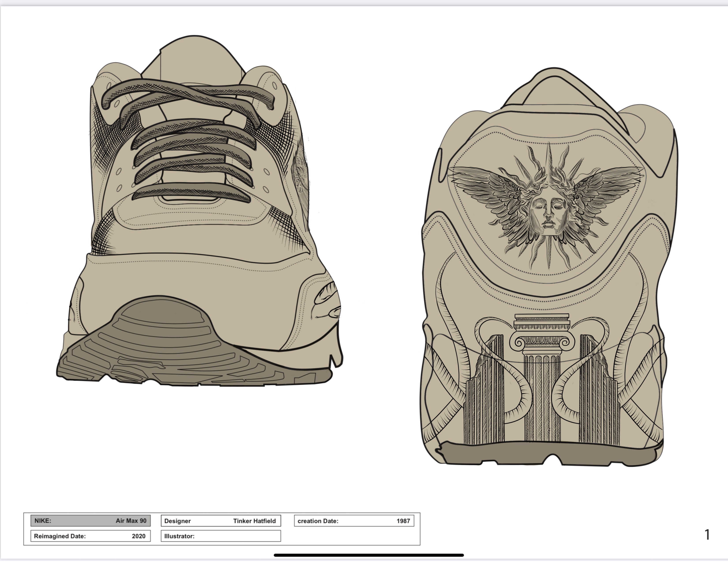Click the gray NIKE Air Max 90 field
Screen dimensions: 728x563
click(x=90, y=521)
